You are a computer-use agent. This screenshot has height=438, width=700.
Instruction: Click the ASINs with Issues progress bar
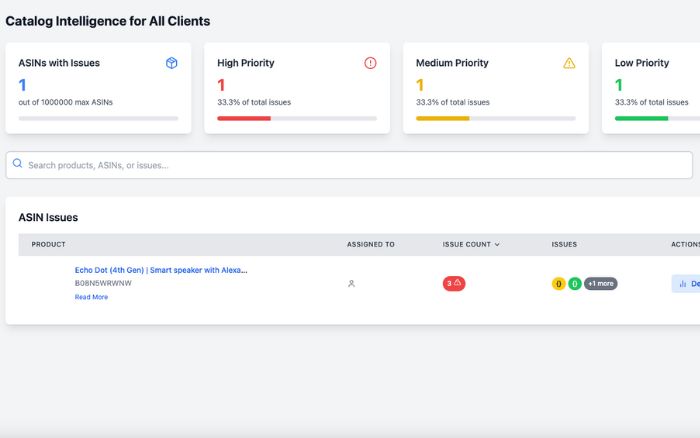[x=98, y=118]
